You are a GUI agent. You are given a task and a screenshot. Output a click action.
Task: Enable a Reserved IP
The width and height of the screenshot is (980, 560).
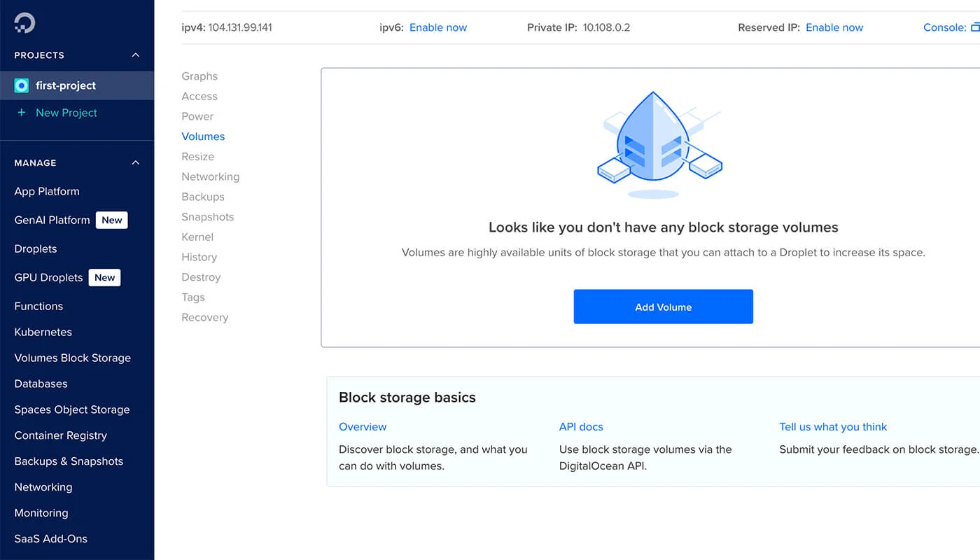[x=834, y=27]
